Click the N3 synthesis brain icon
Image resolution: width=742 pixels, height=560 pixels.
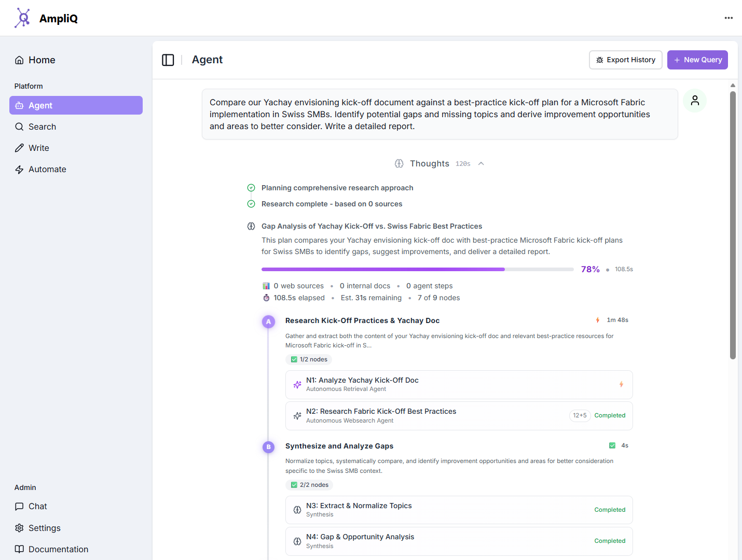click(297, 510)
